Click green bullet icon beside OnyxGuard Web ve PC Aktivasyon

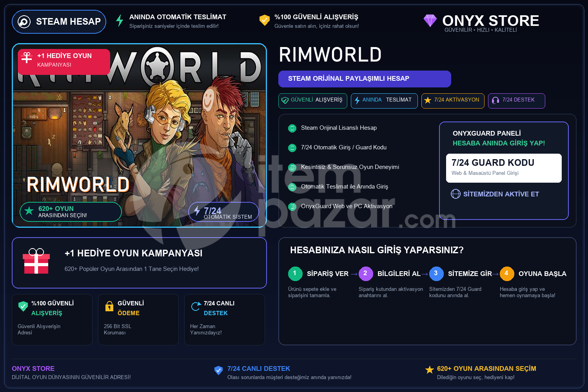click(292, 207)
